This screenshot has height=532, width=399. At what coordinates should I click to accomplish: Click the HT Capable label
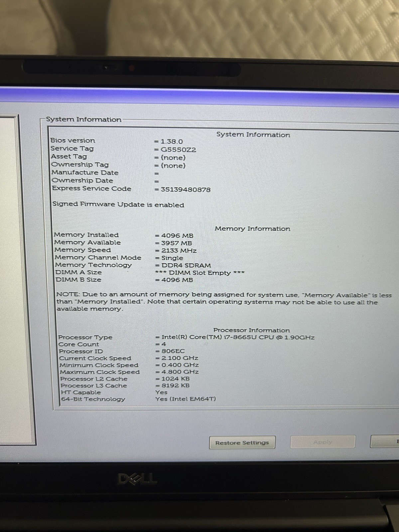[x=80, y=392]
